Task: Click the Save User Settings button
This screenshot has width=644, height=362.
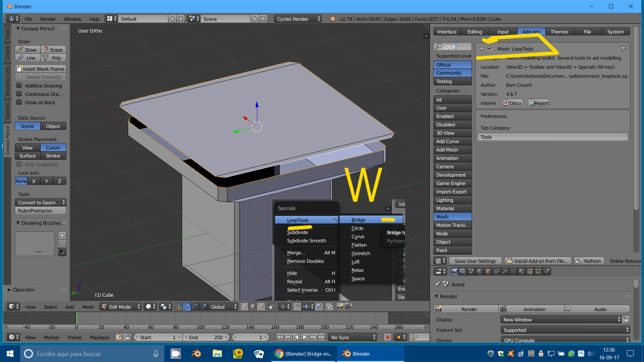Action: [x=475, y=261]
